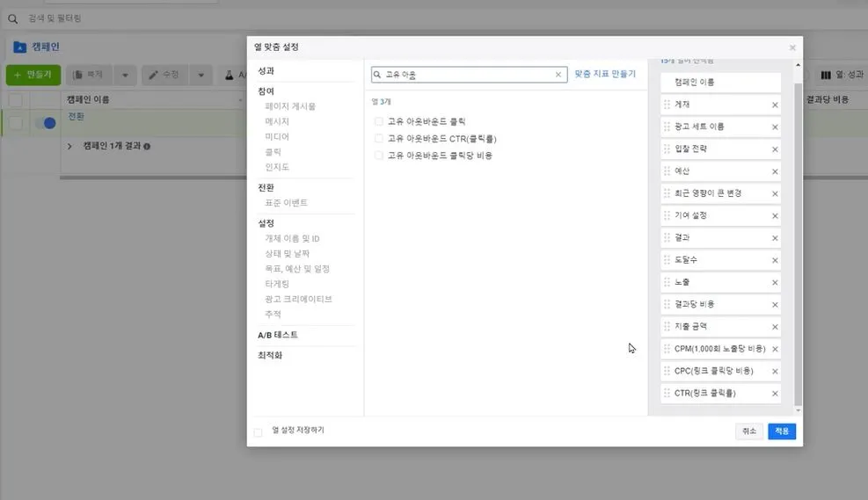Open the 복제 dropdown arrow

(x=125, y=75)
